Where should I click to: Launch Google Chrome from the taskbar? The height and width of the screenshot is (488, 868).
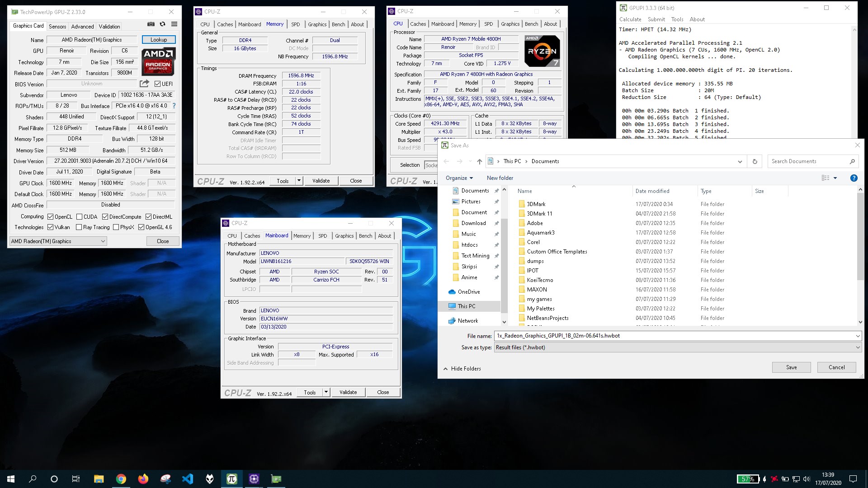pos(121,479)
